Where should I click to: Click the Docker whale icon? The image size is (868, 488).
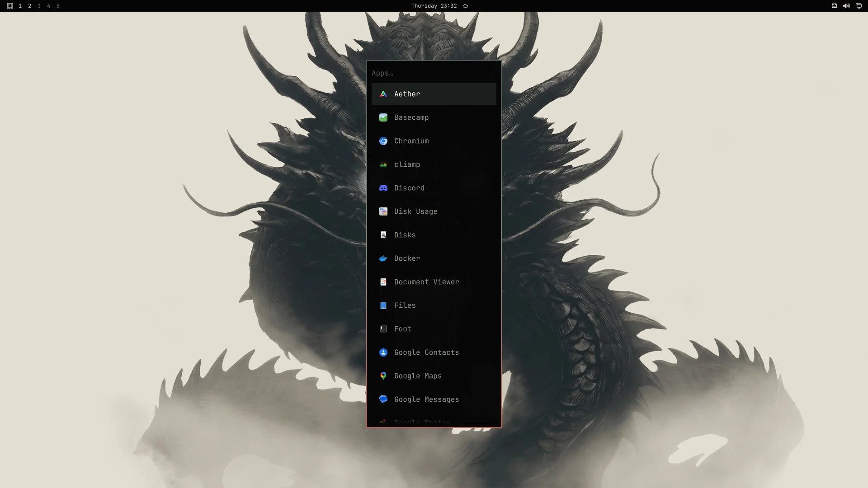pos(383,258)
